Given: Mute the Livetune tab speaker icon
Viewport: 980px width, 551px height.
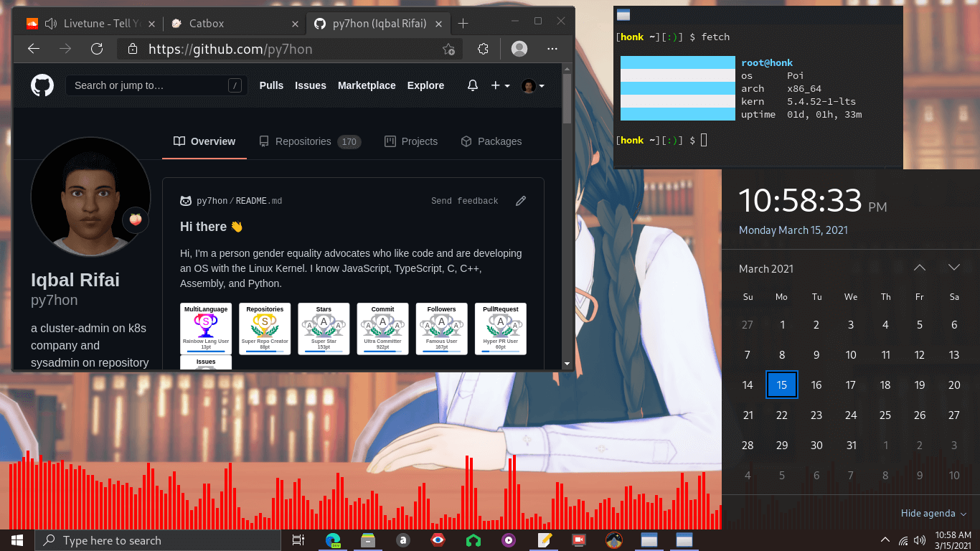Looking at the screenshot, I should (51, 24).
